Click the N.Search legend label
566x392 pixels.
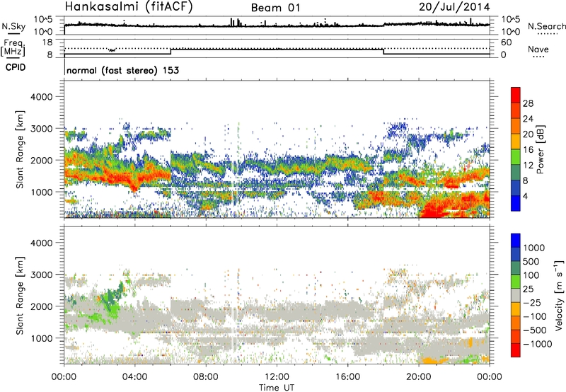(547, 26)
